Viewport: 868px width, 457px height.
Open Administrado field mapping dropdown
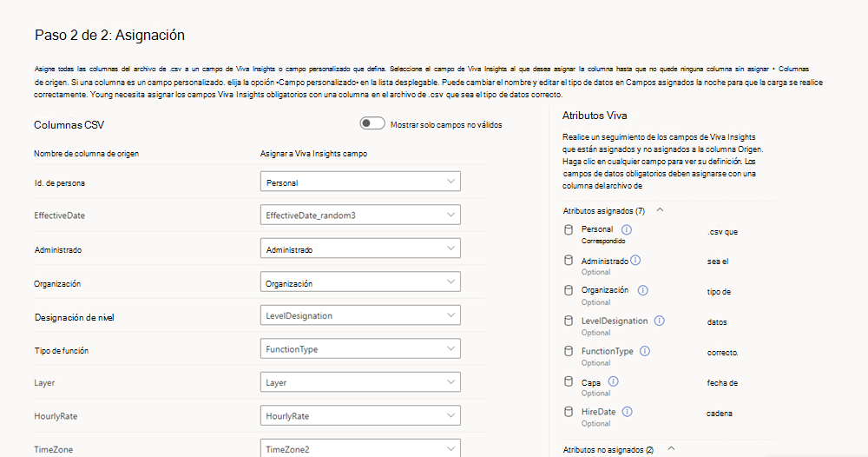[360, 248]
